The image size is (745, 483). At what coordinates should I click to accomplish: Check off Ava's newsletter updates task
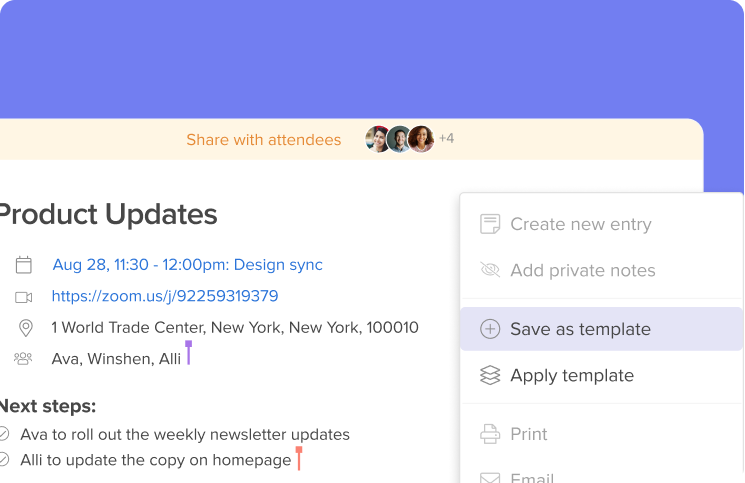pyautogui.click(x=4, y=434)
